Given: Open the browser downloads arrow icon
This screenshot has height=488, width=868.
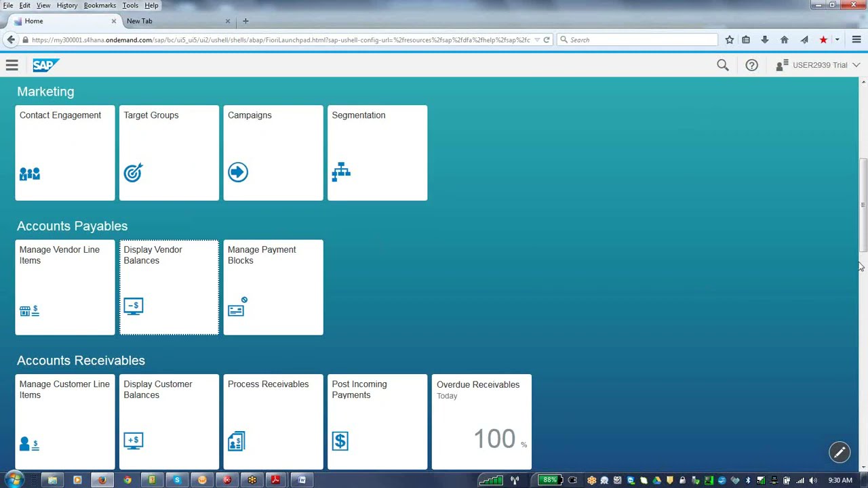Looking at the screenshot, I should coord(765,40).
